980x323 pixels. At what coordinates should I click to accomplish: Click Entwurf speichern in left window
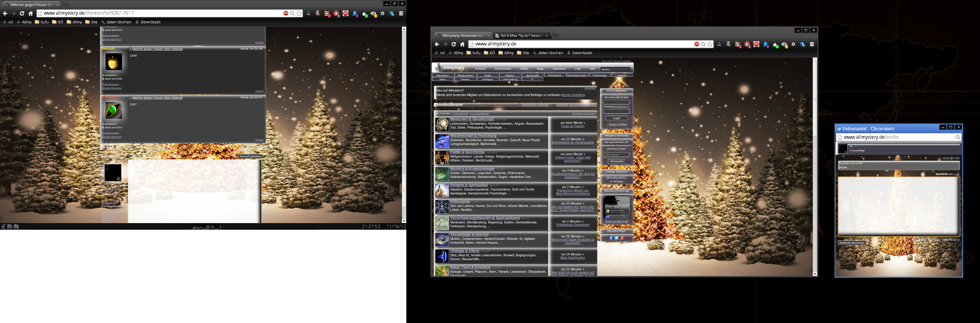250,156
